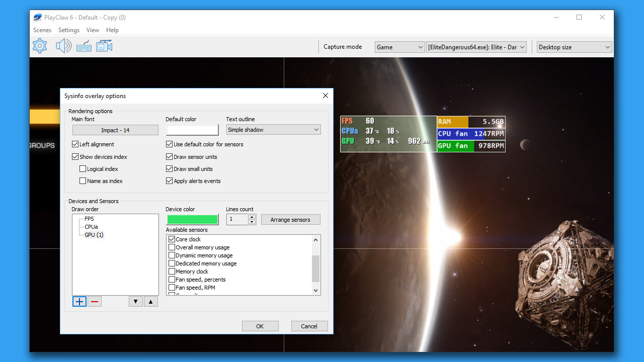
Task: Click the green Device color swatch
Action: point(192,219)
